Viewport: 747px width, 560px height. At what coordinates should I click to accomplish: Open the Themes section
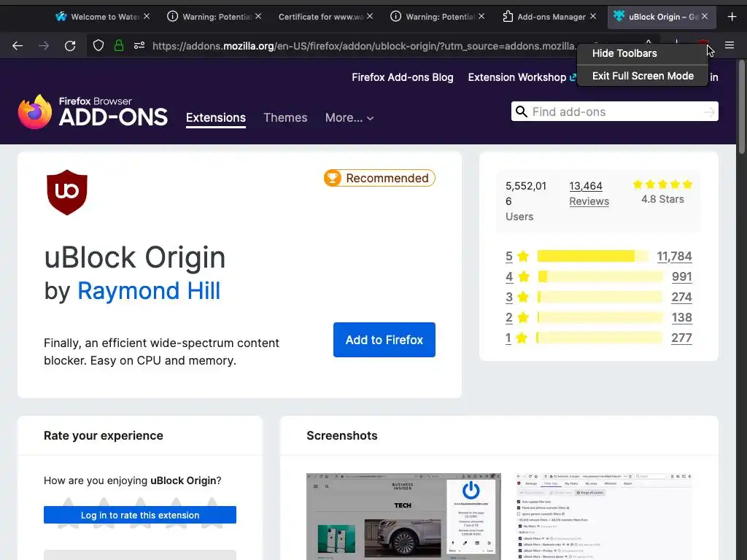pyautogui.click(x=285, y=117)
